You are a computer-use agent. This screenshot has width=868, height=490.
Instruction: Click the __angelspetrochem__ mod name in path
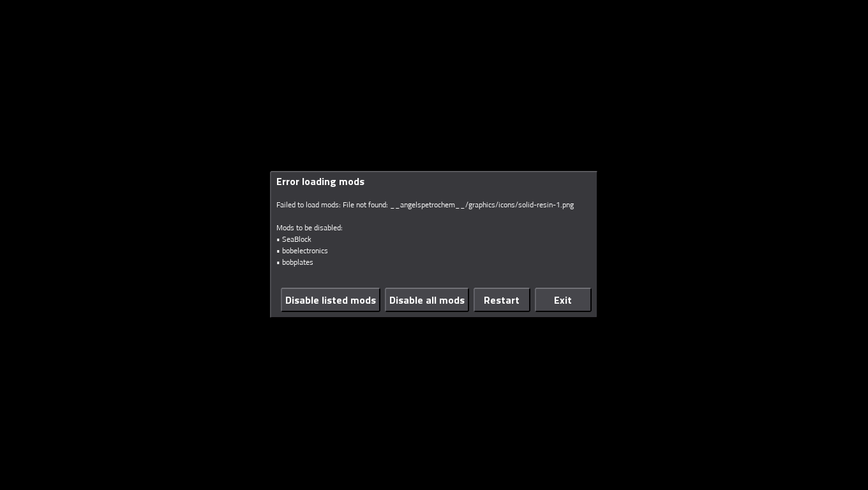[428, 205]
